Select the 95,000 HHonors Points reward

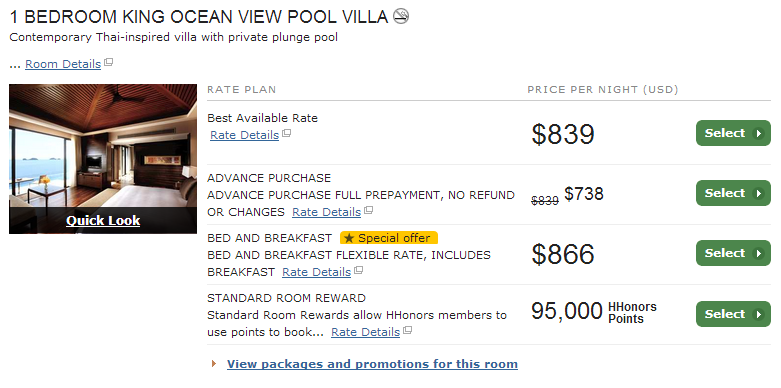point(733,314)
